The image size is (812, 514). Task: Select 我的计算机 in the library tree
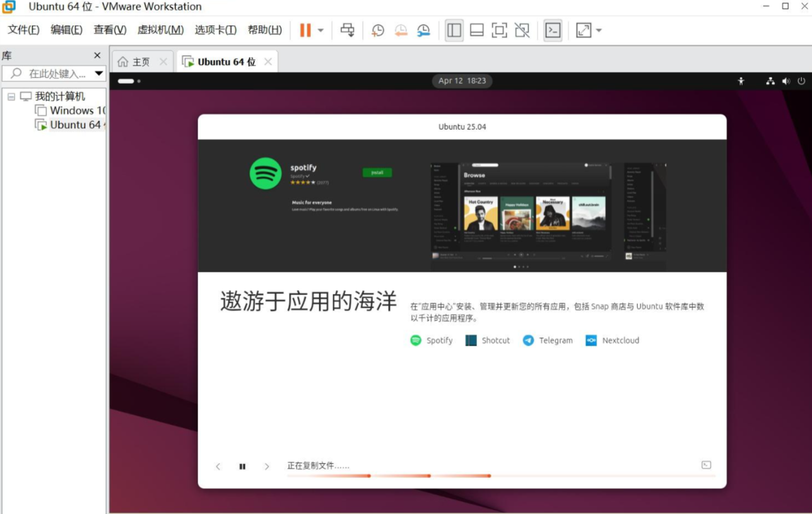[59, 96]
